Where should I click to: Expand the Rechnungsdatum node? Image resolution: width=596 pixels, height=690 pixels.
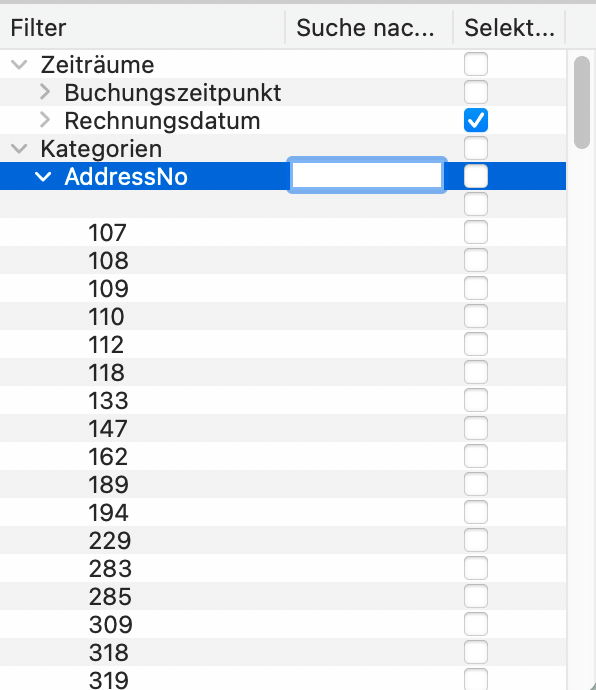45,120
